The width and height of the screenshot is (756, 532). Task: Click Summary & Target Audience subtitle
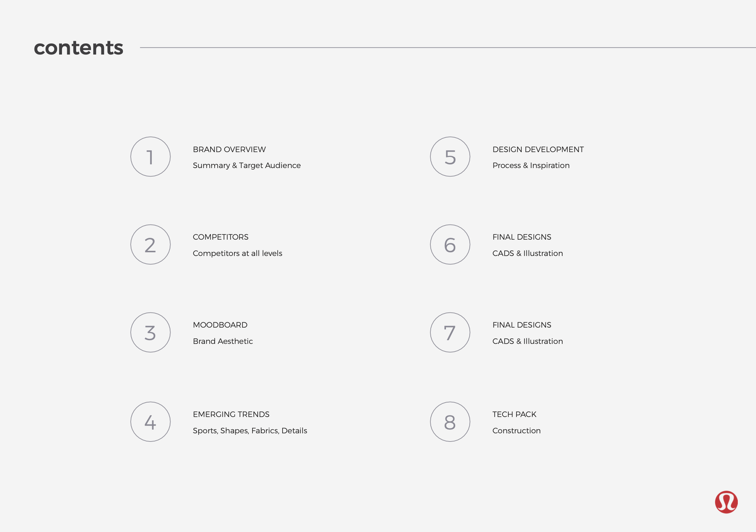pos(247,165)
